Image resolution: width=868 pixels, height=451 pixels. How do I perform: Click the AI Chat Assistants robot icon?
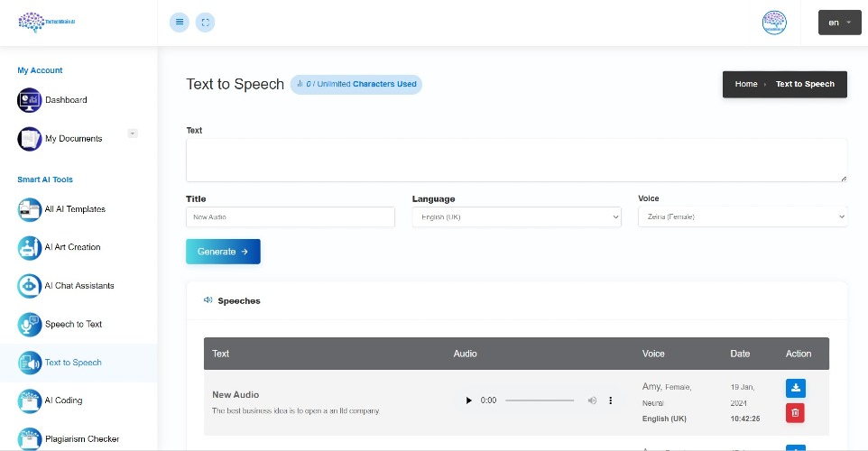click(x=30, y=286)
